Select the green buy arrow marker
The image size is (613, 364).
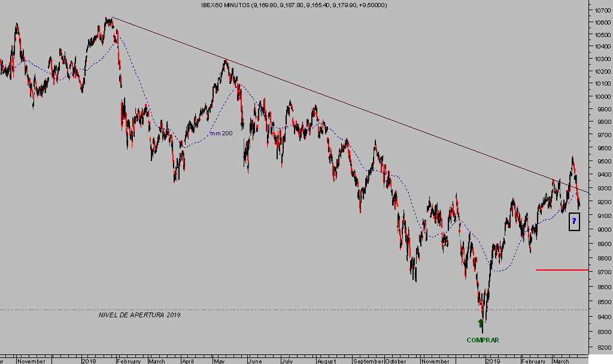point(481,323)
